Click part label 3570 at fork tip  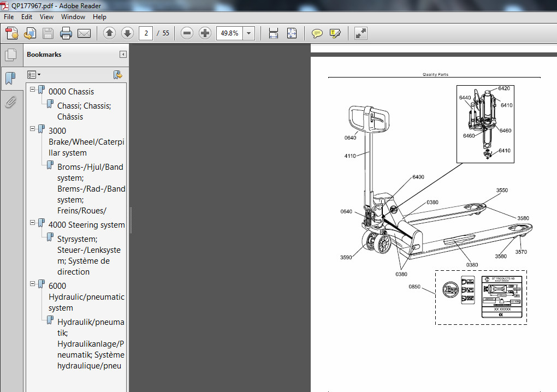click(521, 252)
